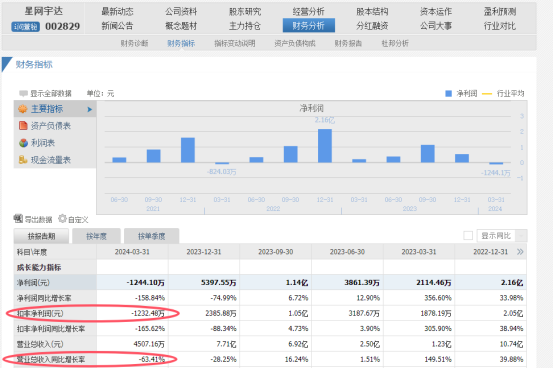This screenshot has height=369, width=554.
Task: Open the 新闻公告 menu item
Action: [x=117, y=26]
